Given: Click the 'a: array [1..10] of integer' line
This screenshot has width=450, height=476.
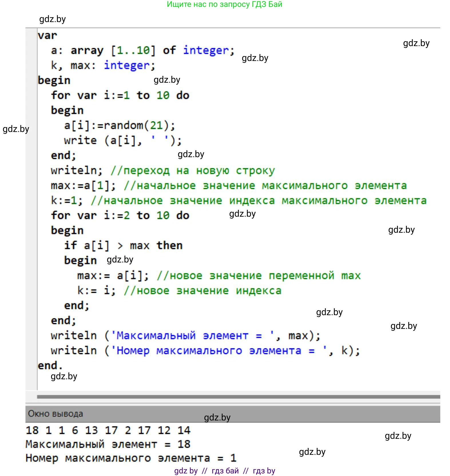Looking at the screenshot, I should tap(142, 50).
